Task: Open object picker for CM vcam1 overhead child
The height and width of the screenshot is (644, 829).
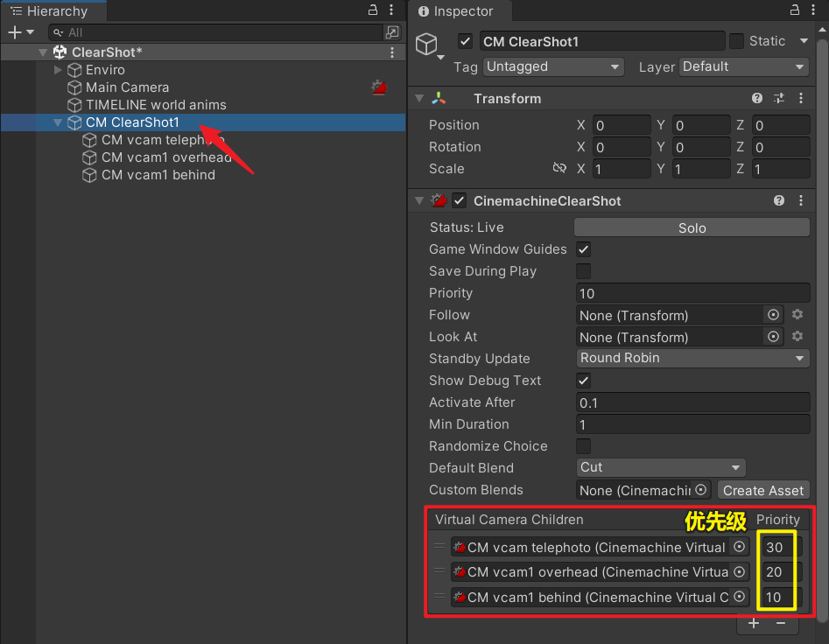Action: [739, 571]
